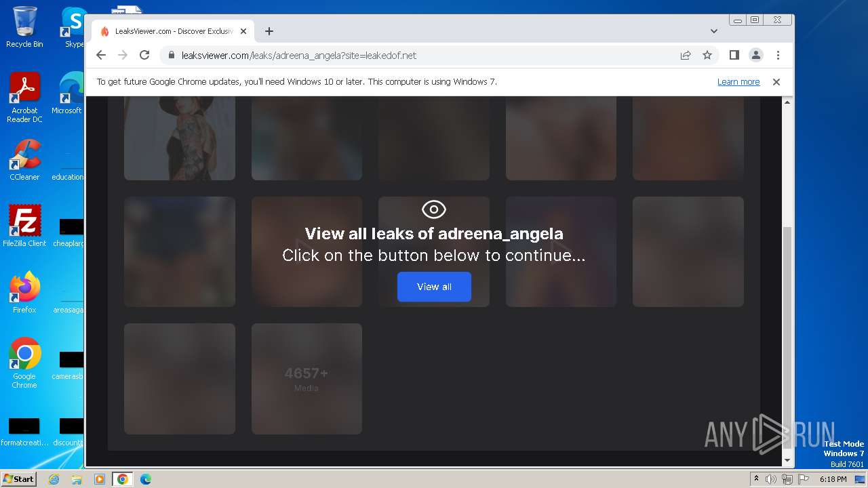Click the share page icon
Viewport: 868px width, 488px height.
686,56
